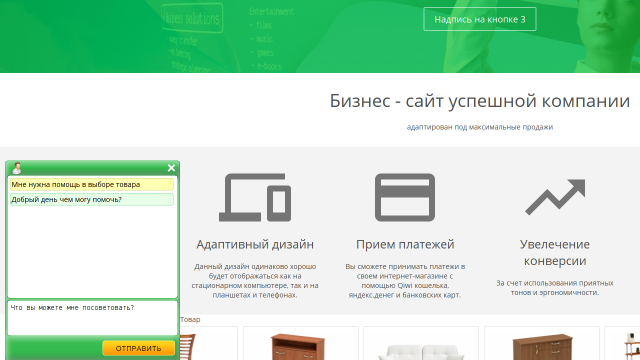Viewport: 640px width, 360px height.
Task: Open the white sofa product thumbnail
Action: pos(421,343)
